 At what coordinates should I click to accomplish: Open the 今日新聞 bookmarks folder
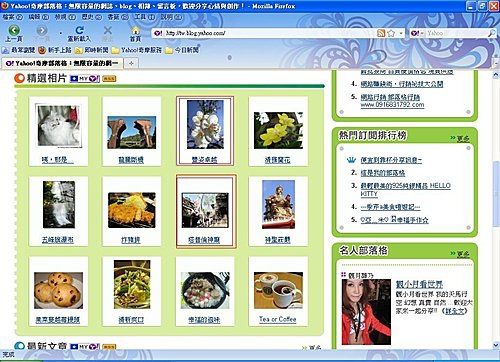tap(182, 50)
